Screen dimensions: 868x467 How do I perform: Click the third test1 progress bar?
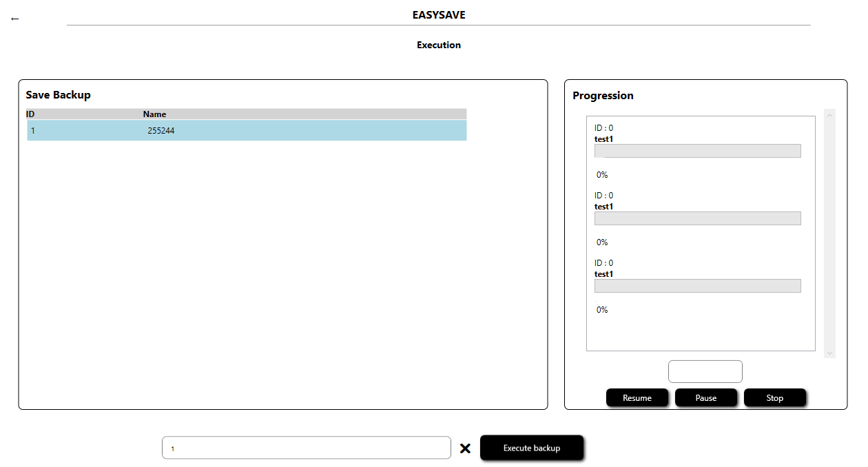697,286
